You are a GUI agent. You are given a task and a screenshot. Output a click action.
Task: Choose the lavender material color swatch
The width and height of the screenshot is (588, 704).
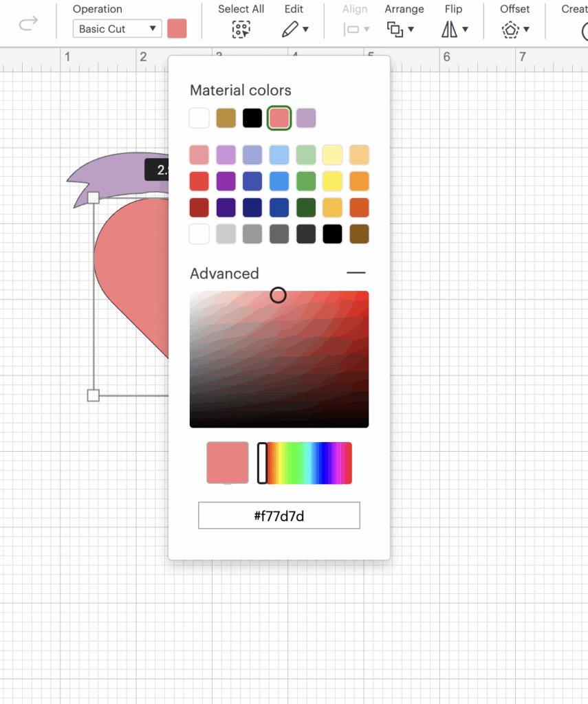(306, 118)
